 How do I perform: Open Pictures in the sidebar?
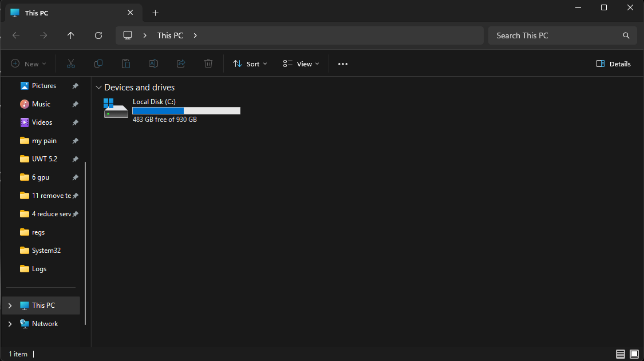tap(44, 86)
